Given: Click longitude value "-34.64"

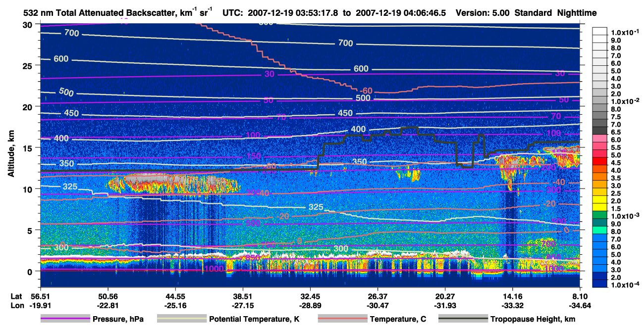Looking at the screenshot, I should (x=580, y=306).
